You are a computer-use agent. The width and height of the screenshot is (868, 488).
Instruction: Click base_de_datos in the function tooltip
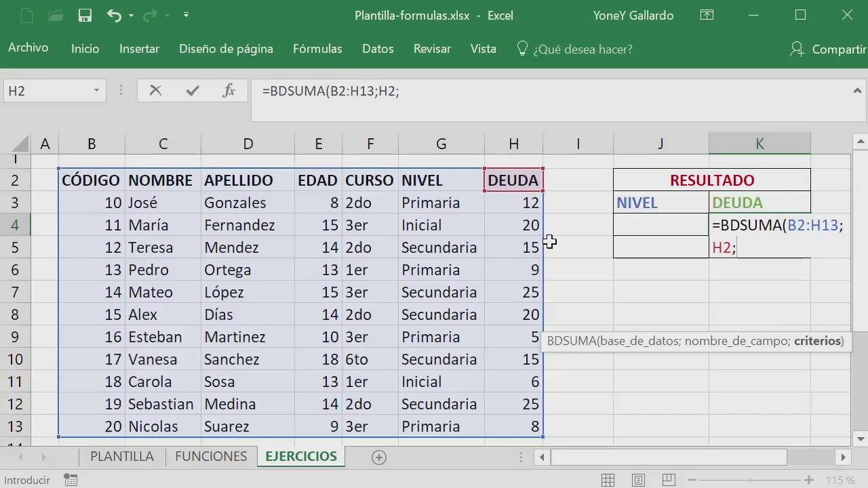(x=640, y=341)
